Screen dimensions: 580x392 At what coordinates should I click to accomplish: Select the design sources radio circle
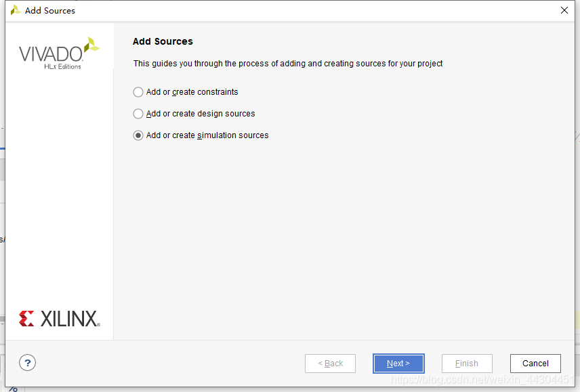pos(138,114)
